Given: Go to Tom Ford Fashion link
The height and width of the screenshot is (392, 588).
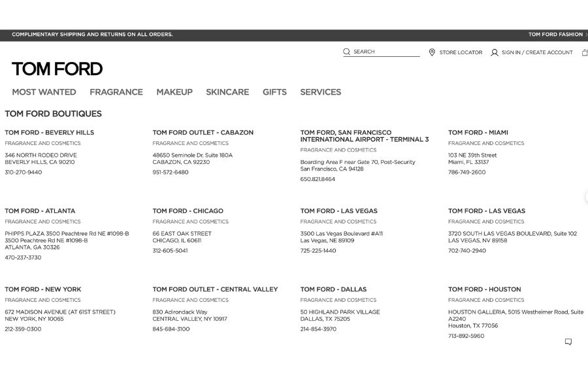Looking at the screenshot, I should (556, 35).
